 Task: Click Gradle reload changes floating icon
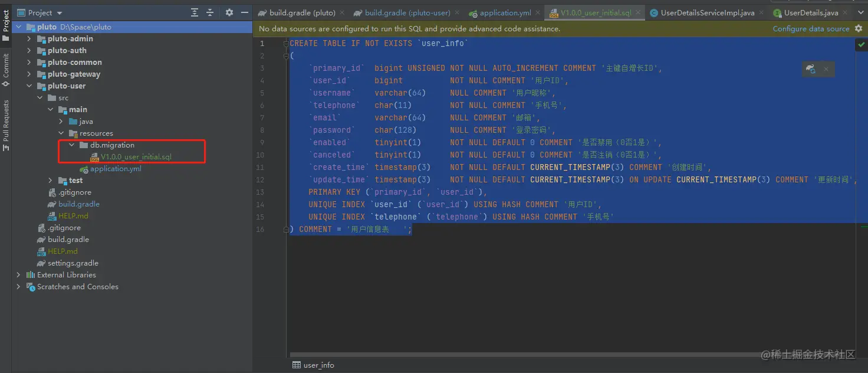click(x=811, y=69)
